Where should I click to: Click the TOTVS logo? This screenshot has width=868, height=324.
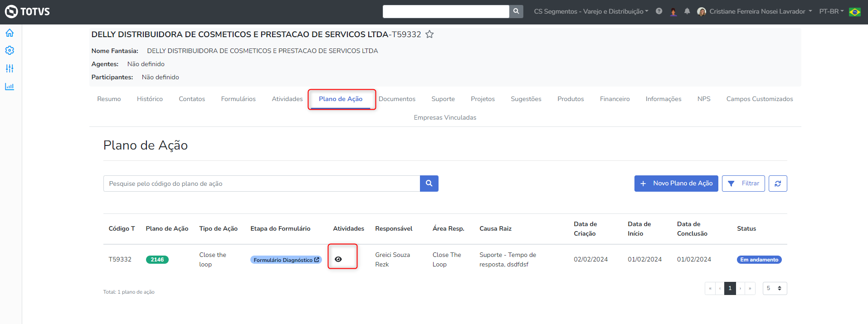point(27,11)
